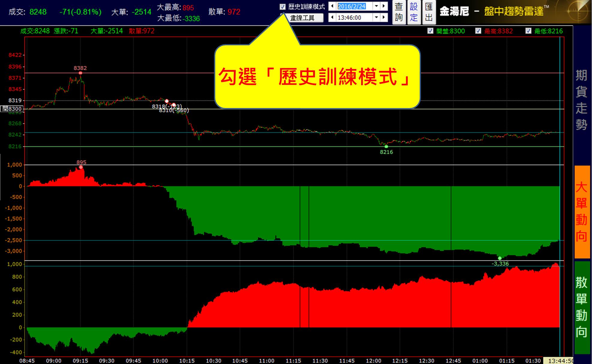
Task: Toggle the 開盤:8300 line checkbox
Action: (x=430, y=31)
